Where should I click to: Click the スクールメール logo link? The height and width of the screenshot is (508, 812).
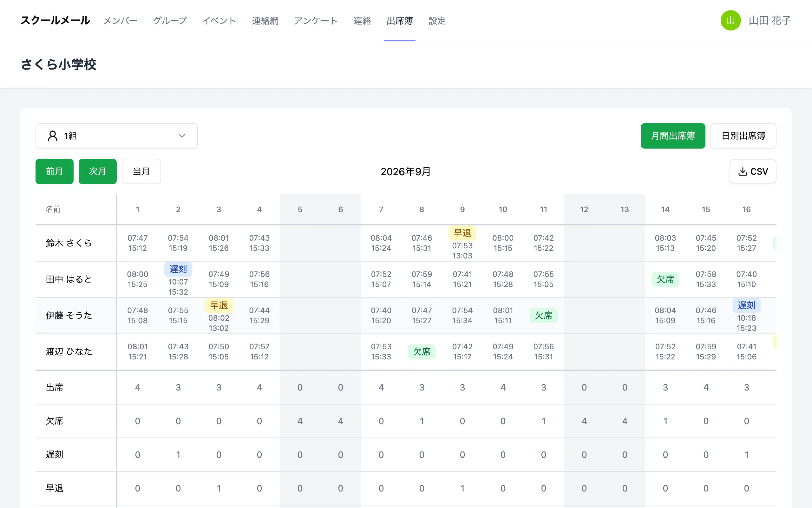56,21
